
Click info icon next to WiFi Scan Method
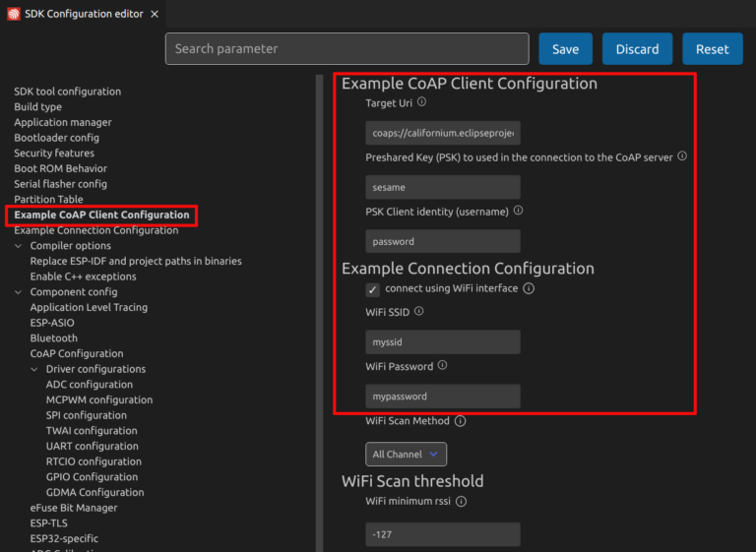pyautogui.click(x=460, y=421)
